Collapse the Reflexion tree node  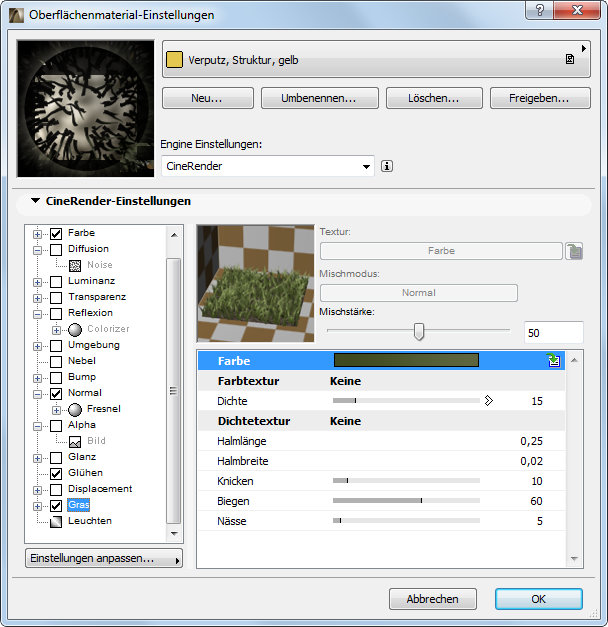(x=37, y=314)
